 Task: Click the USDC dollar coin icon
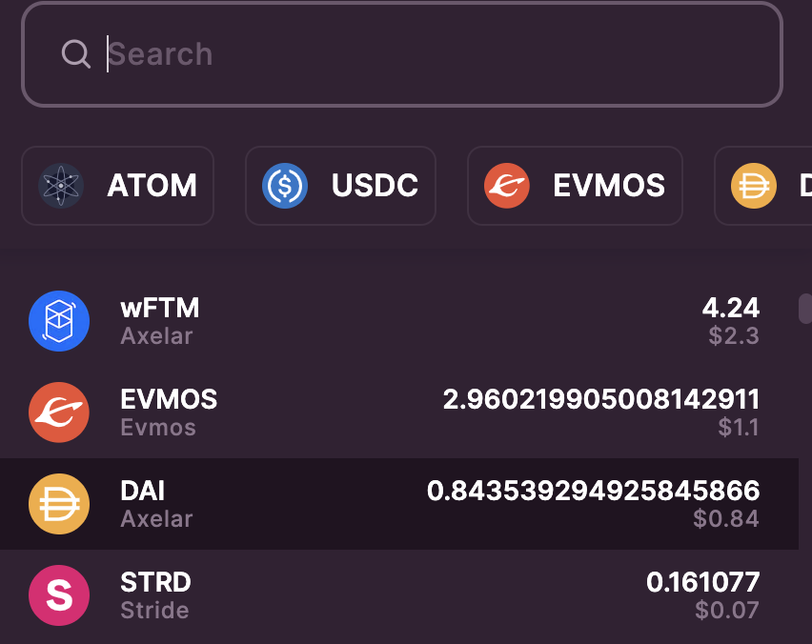284,185
